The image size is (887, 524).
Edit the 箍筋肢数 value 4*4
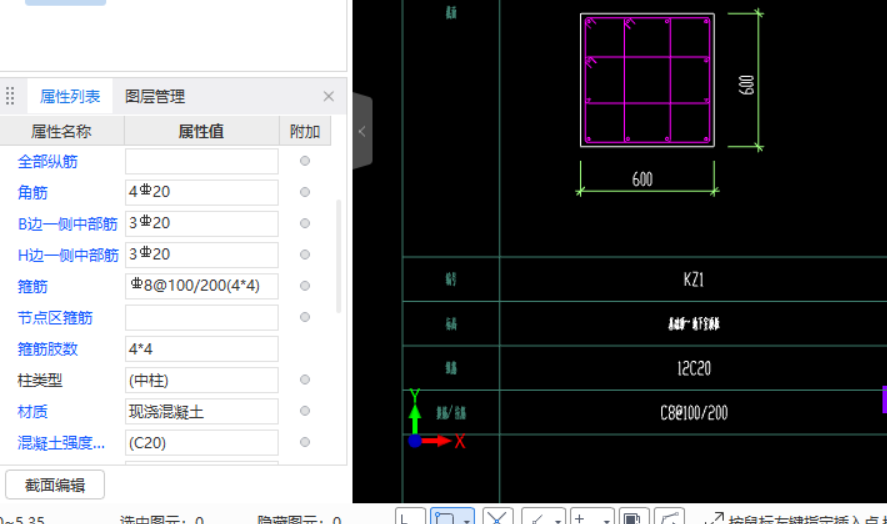pos(201,349)
